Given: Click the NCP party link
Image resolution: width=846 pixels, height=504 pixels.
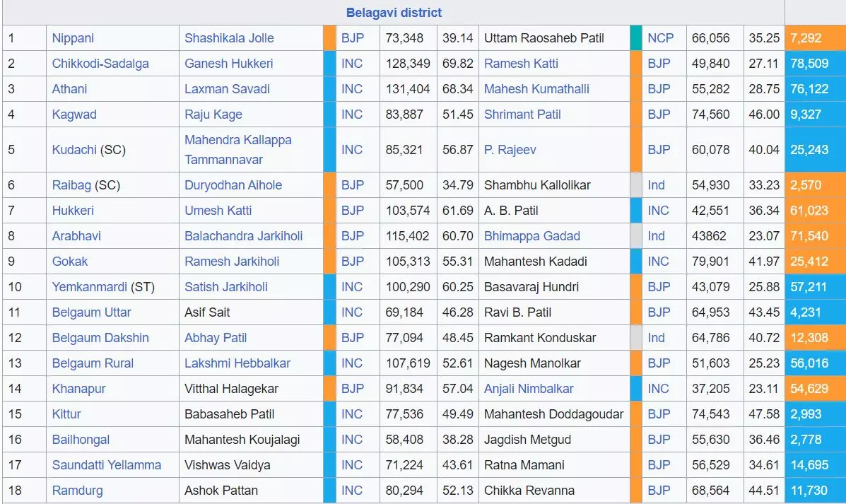Looking at the screenshot, I should [x=660, y=38].
